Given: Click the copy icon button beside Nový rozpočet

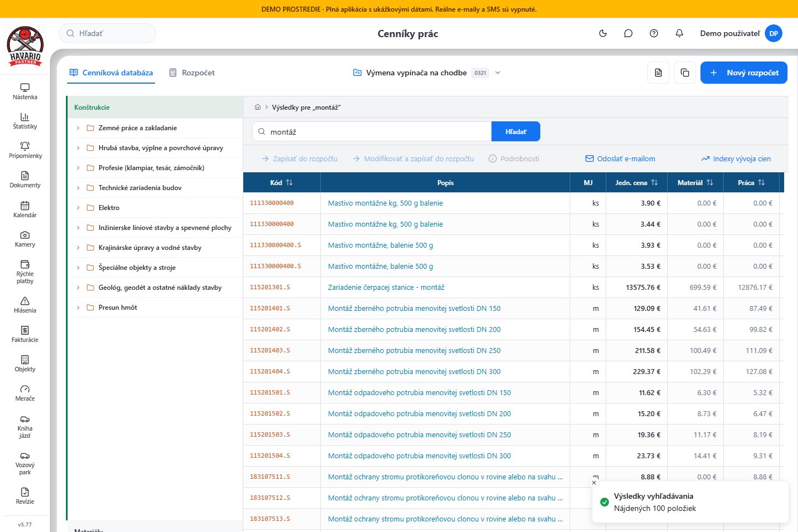Looking at the screenshot, I should 685,73.
